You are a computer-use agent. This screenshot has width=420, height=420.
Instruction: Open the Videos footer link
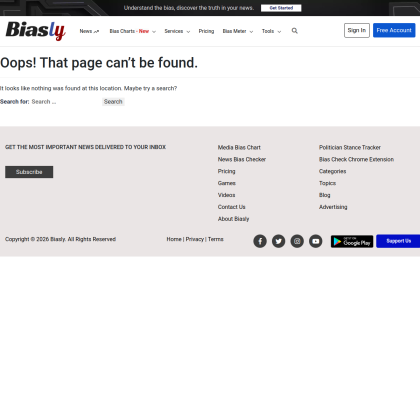pyautogui.click(x=226, y=195)
